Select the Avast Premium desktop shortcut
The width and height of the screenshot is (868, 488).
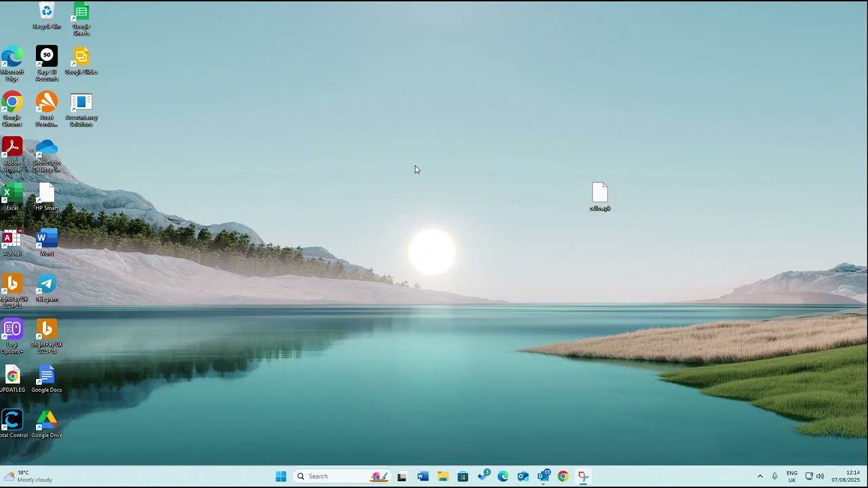click(x=47, y=109)
